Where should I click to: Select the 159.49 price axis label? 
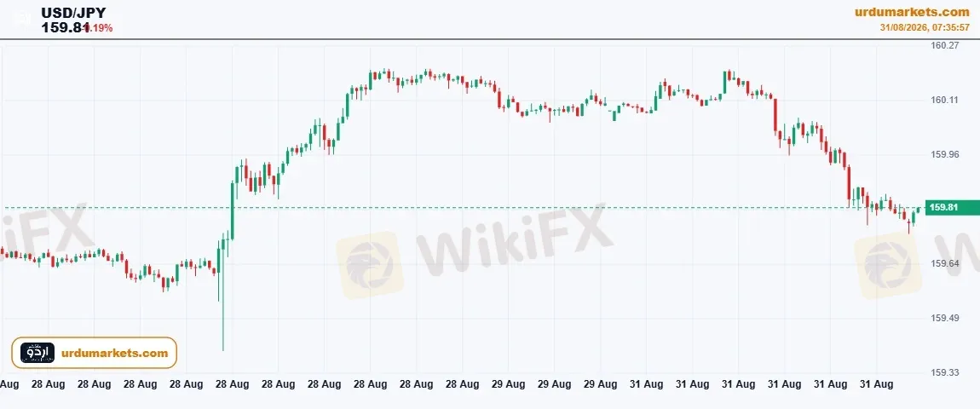tap(943, 318)
